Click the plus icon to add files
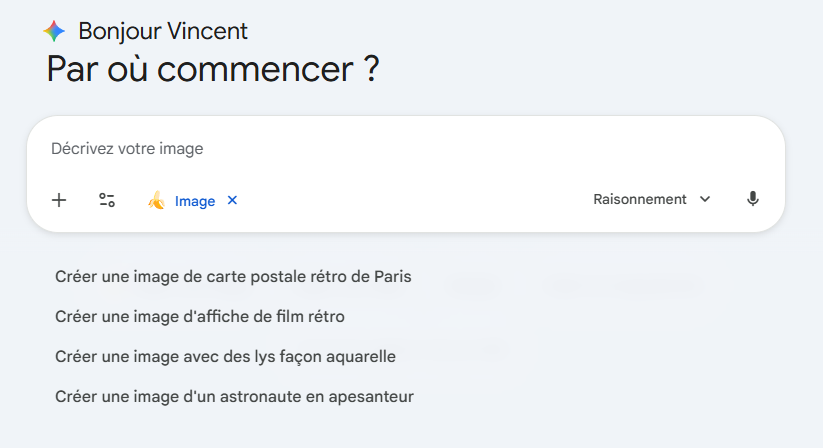The image size is (823, 448). coord(59,200)
